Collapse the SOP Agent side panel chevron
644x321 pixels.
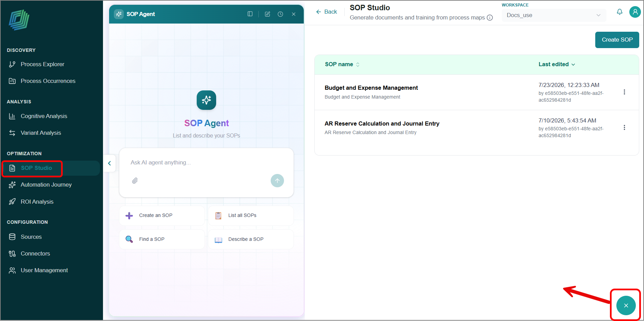click(109, 163)
